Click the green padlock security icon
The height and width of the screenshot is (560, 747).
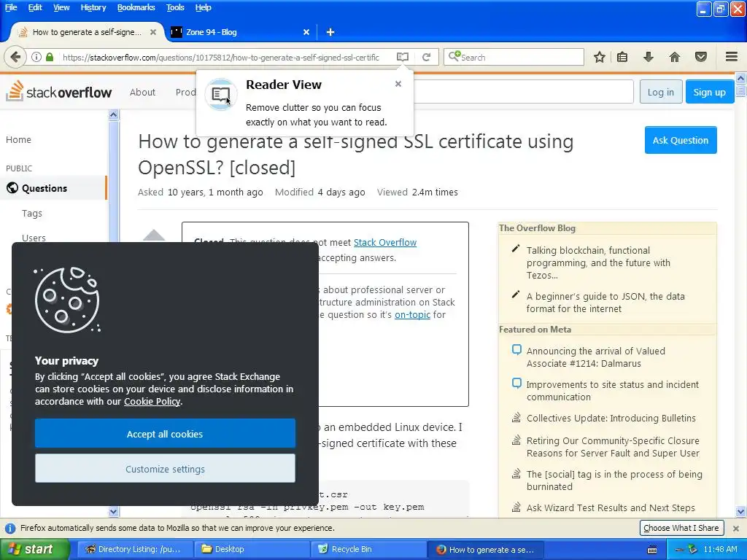[x=50, y=57]
